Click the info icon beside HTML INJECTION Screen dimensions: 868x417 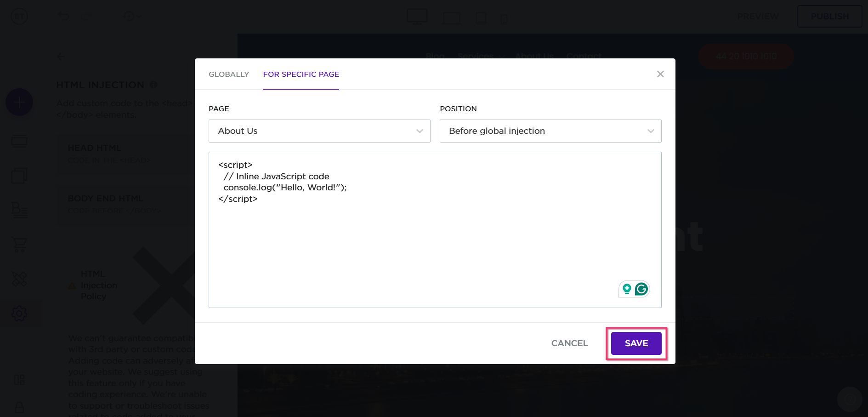(x=153, y=85)
